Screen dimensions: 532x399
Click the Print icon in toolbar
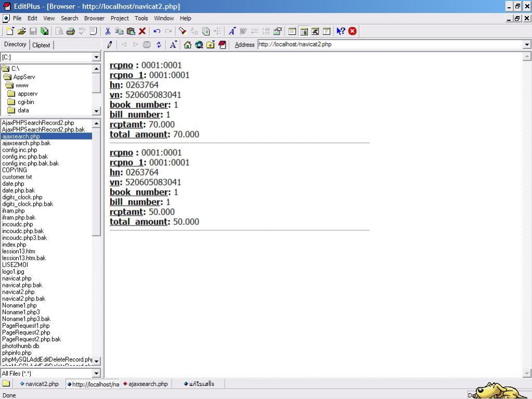pos(71,31)
